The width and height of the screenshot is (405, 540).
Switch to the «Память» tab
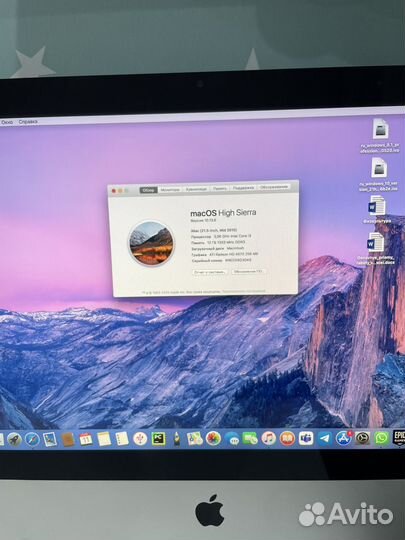(x=220, y=188)
